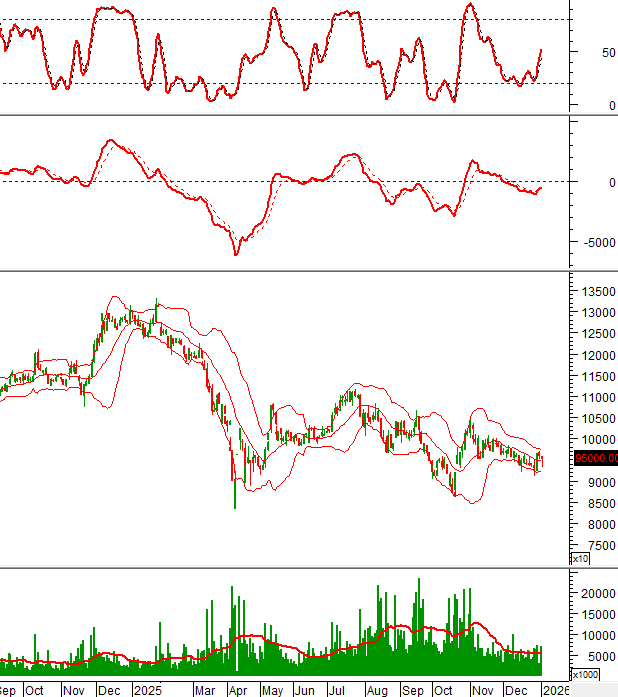The width and height of the screenshot is (618, 697).
Task: Click the x10 price scale multiplier label
Action: 579,558
